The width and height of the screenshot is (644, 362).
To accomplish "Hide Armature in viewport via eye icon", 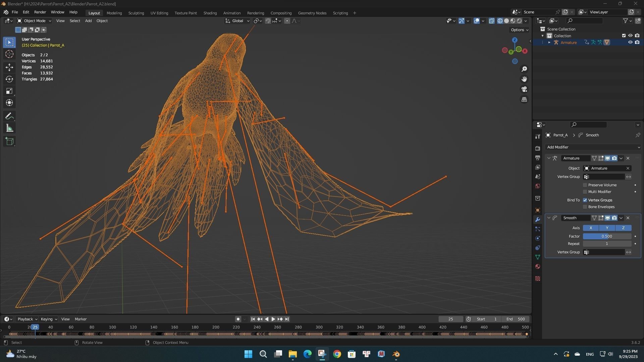I will [630, 43].
